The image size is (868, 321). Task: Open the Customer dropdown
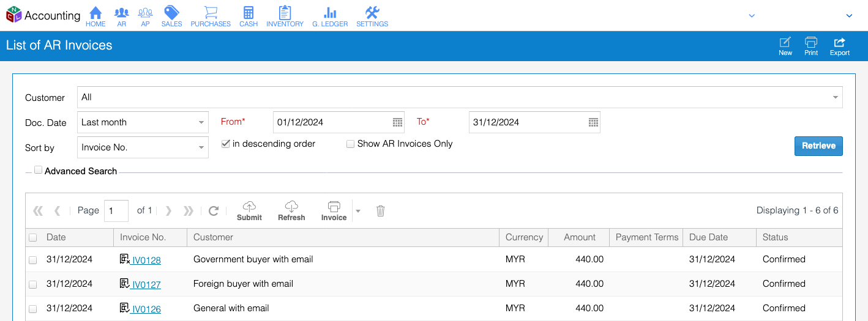(460, 97)
